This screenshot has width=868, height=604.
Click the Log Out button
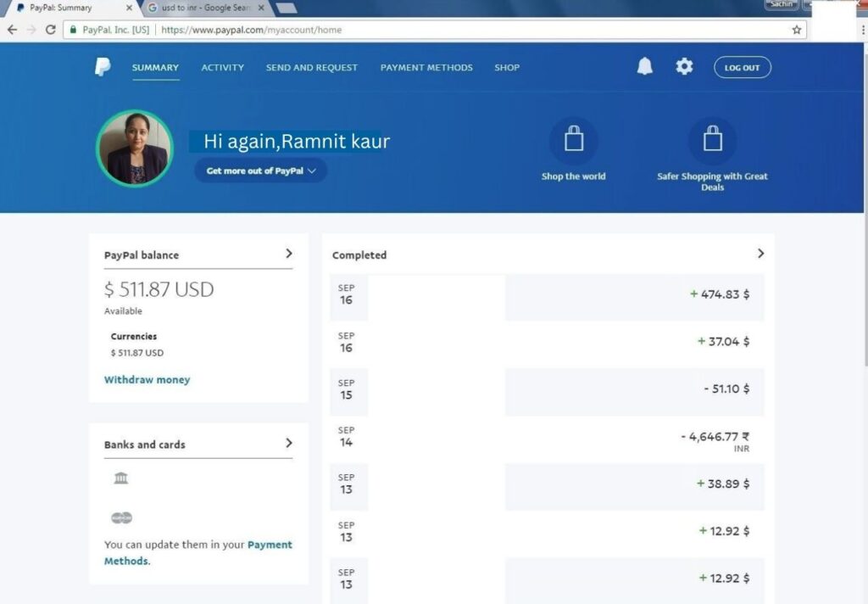click(x=742, y=68)
